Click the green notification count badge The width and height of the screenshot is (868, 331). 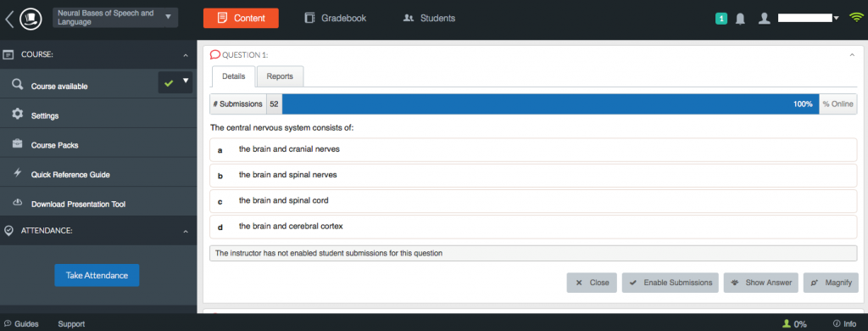[721, 19]
